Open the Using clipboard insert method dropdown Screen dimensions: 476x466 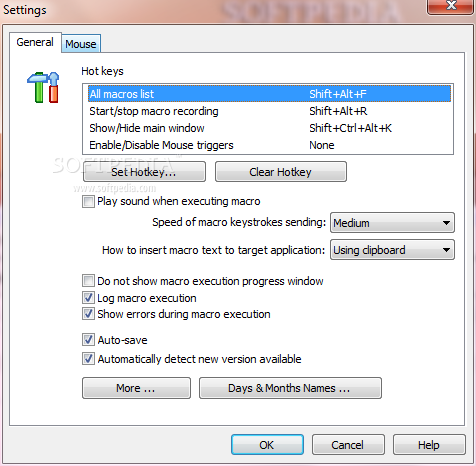pos(392,250)
